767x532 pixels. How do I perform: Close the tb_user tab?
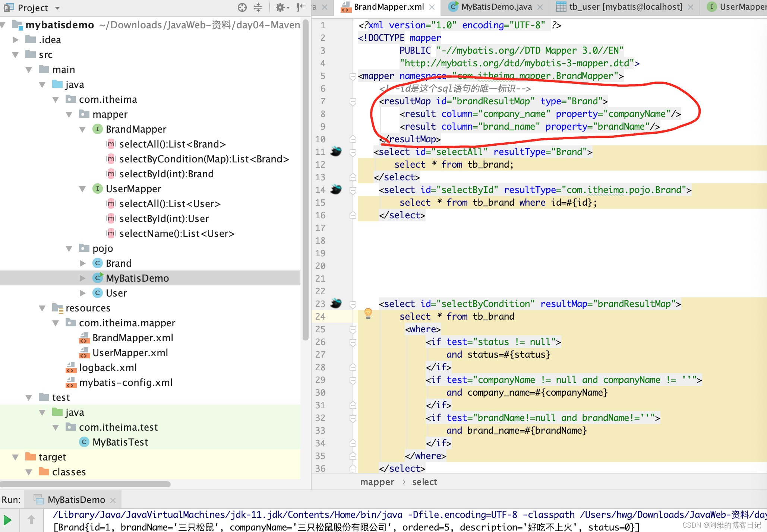click(691, 7)
